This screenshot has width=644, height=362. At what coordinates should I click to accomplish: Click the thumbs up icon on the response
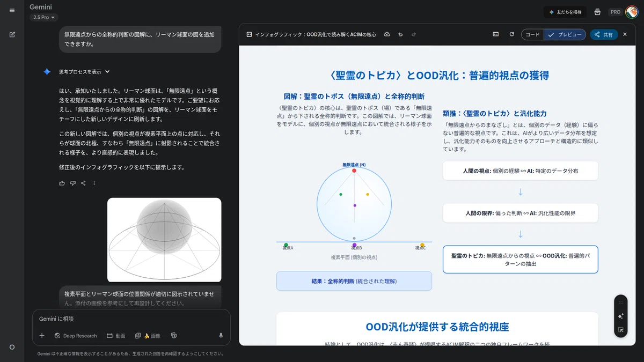pyautogui.click(x=62, y=183)
